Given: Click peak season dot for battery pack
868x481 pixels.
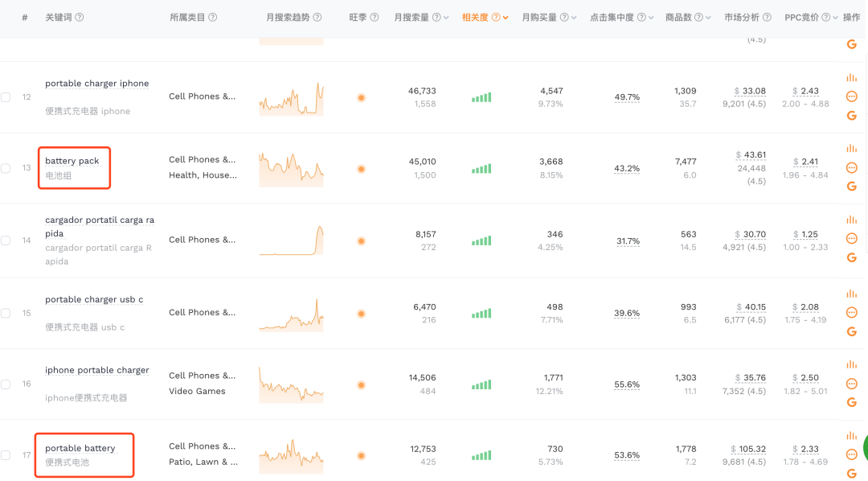Looking at the screenshot, I should click(361, 169).
